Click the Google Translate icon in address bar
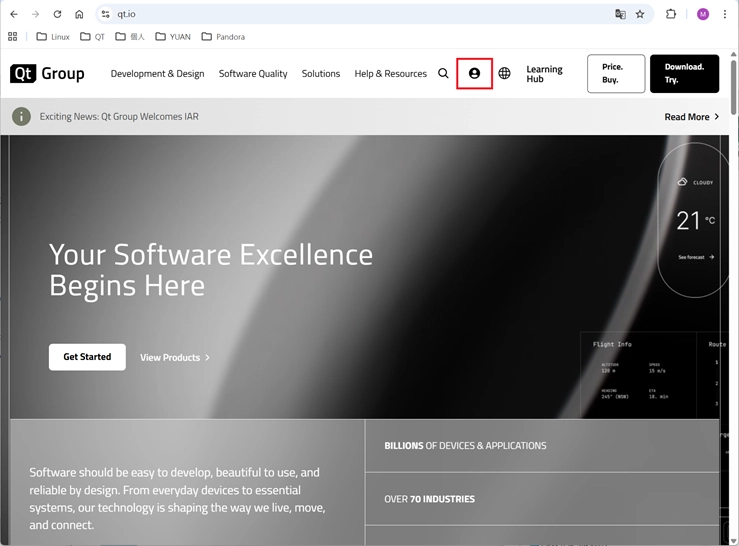 point(620,14)
